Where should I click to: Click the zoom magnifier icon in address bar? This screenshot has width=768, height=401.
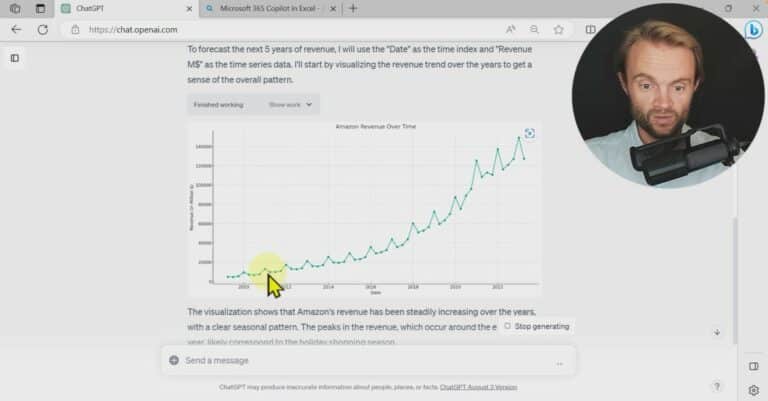pos(534,29)
